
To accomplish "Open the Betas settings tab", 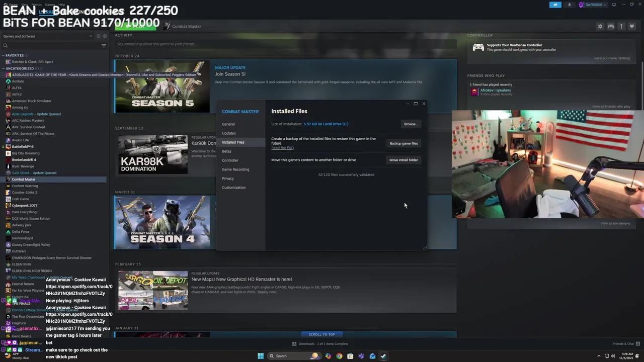I will [x=227, y=151].
